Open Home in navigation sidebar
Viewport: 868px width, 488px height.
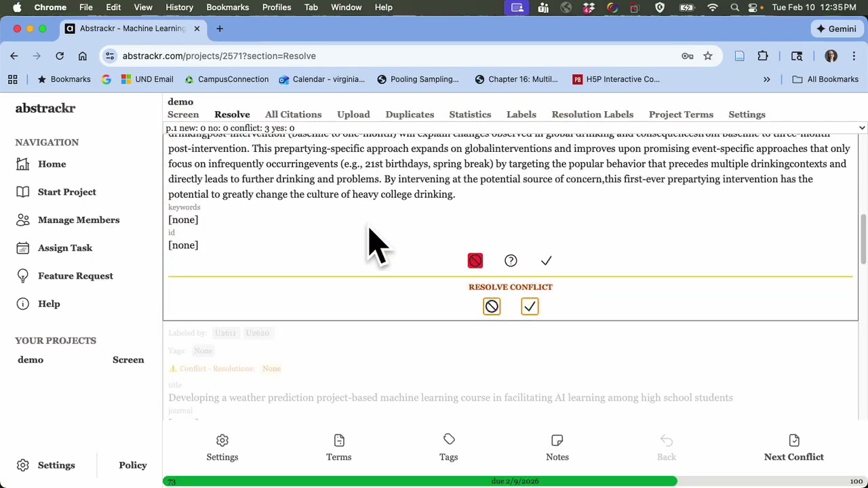[52, 164]
